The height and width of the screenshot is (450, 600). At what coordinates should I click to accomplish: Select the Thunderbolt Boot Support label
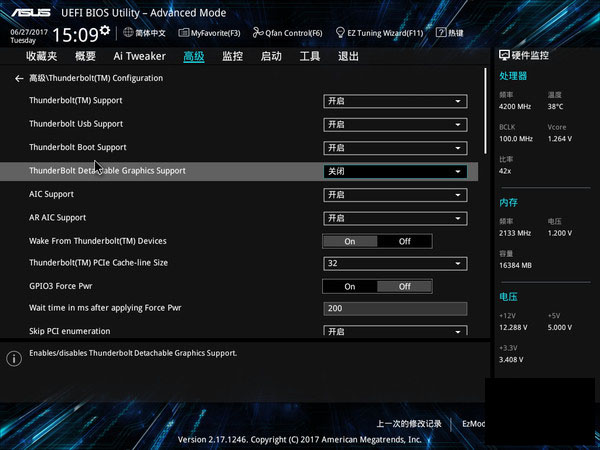(78, 147)
